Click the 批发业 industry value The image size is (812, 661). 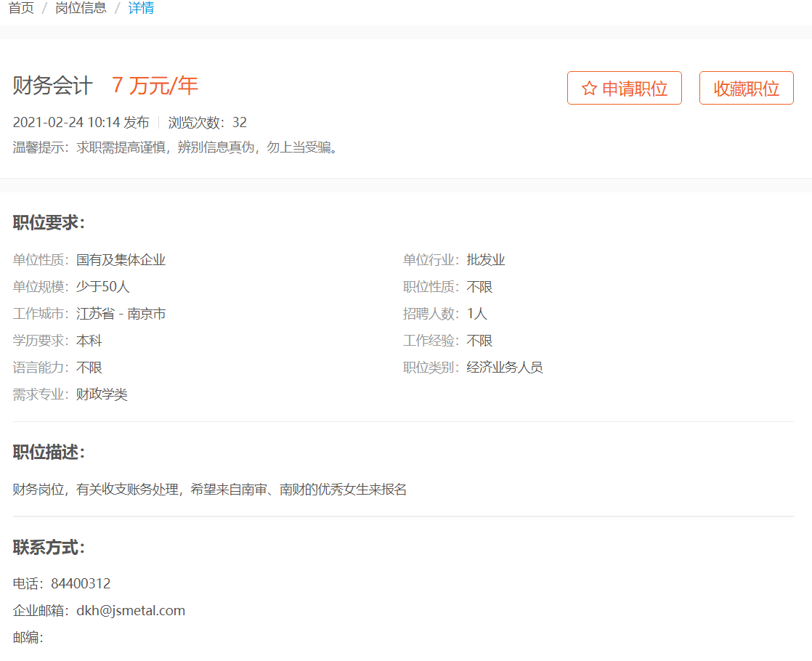486,260
